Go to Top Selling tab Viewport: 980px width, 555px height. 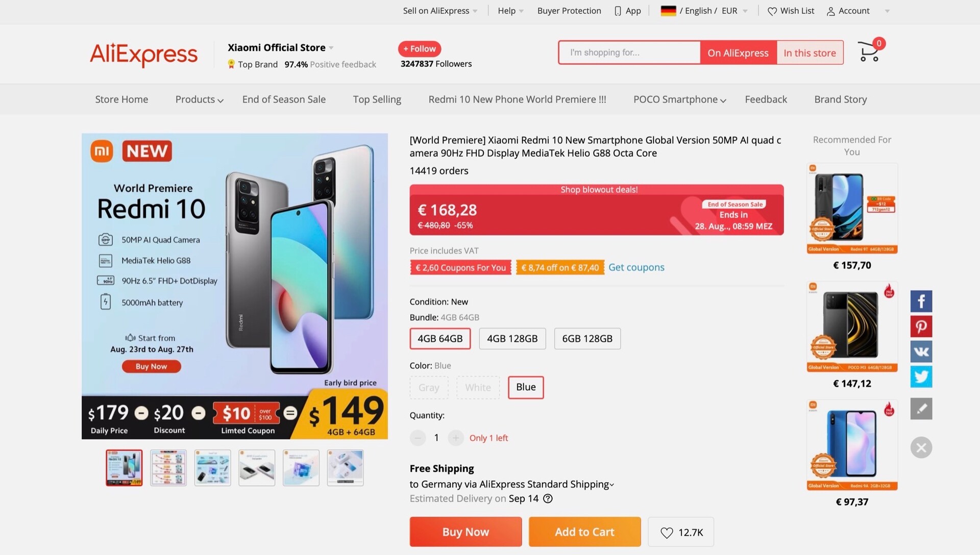pyautogui.click(x=377, y=99)
